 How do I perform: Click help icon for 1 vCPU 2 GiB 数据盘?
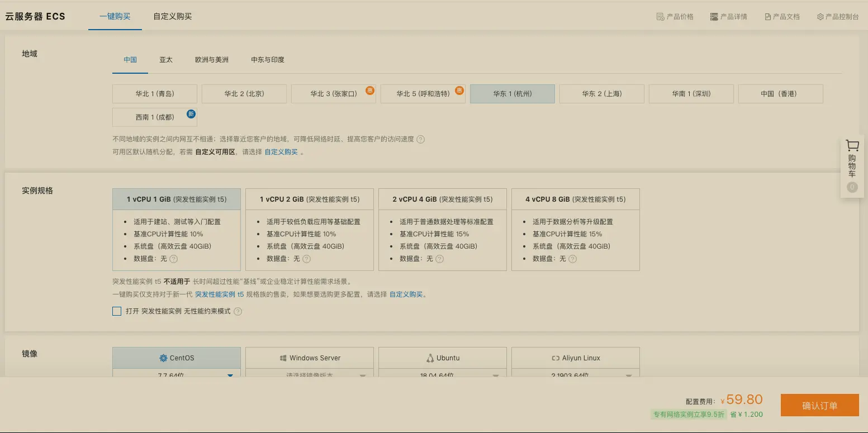click(x=307, y=259)
